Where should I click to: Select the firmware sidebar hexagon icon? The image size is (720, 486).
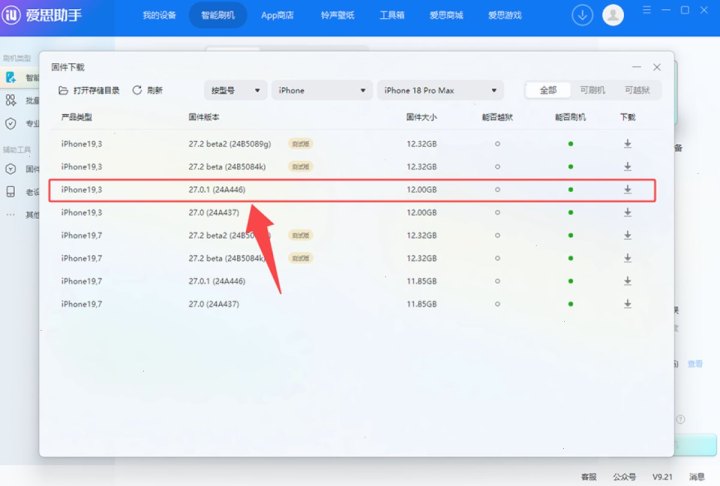coord(11,169)
